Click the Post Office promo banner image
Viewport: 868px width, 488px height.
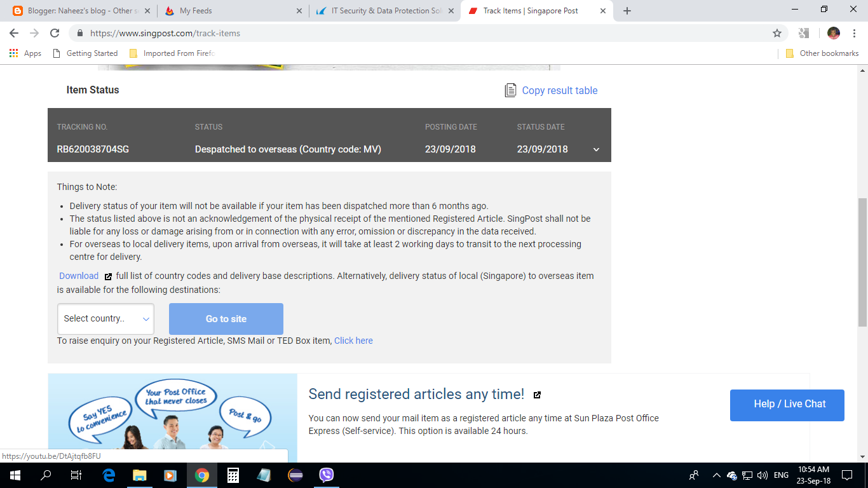(x=172, y=418)
